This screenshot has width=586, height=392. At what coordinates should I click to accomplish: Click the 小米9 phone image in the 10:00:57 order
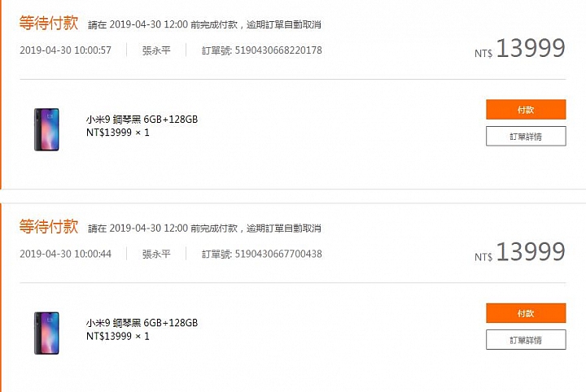(x=46, y=129)
